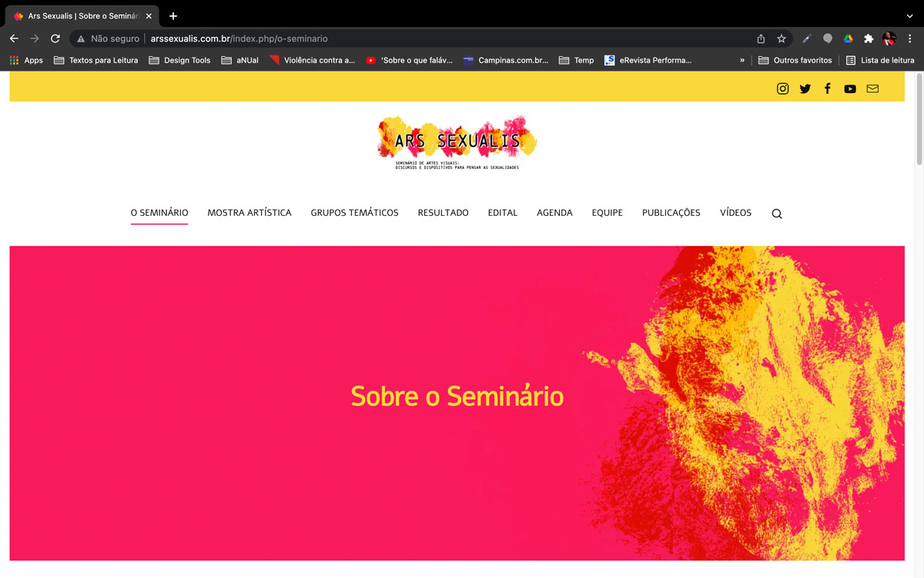Open a new browser tab
The height and width of the screenshot is (578, 924).
(173, 15)
